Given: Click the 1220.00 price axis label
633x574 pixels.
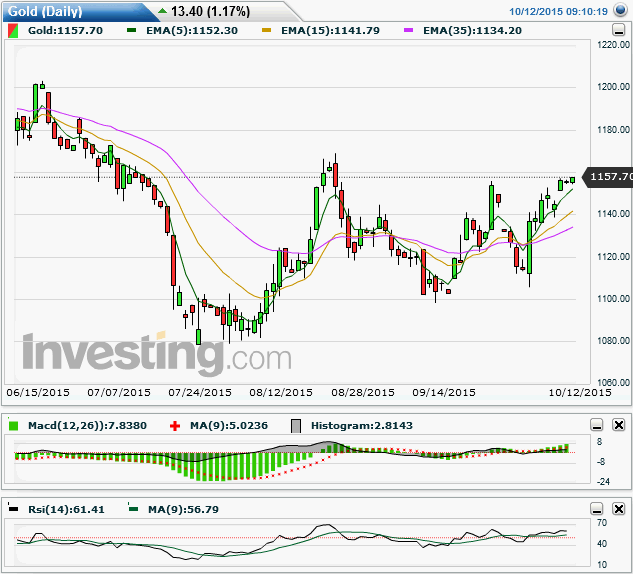Looking at the screenshot, I should [613, 44].
